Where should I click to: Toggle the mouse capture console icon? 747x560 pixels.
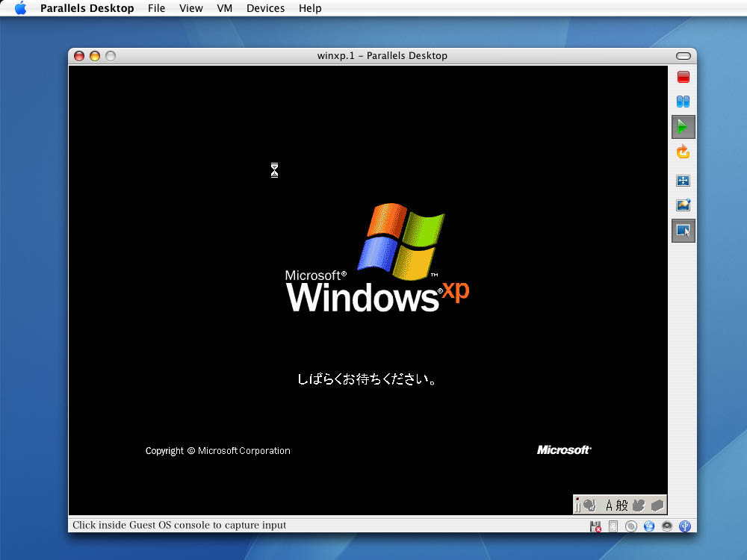(x=683, y=231)
